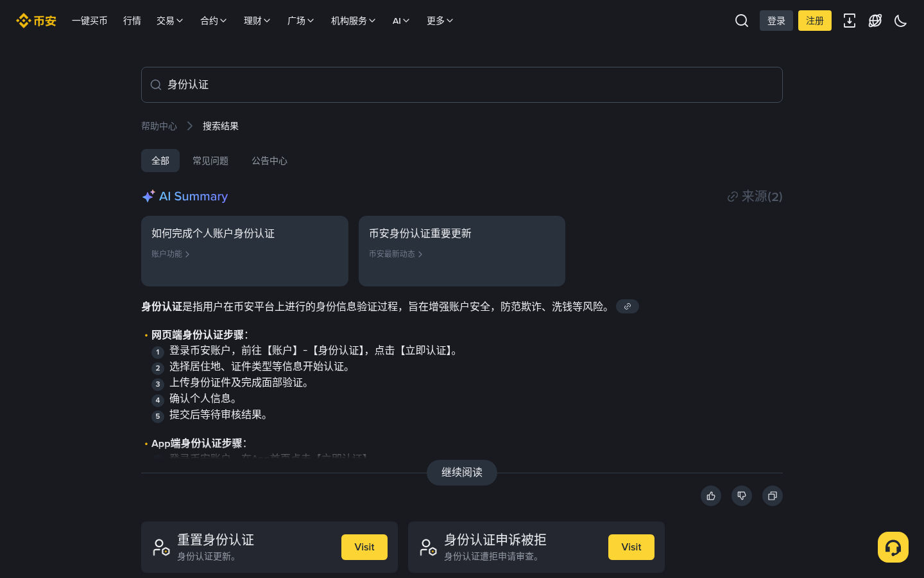Expand the 广场 dropdown menu

click(300, 21)
